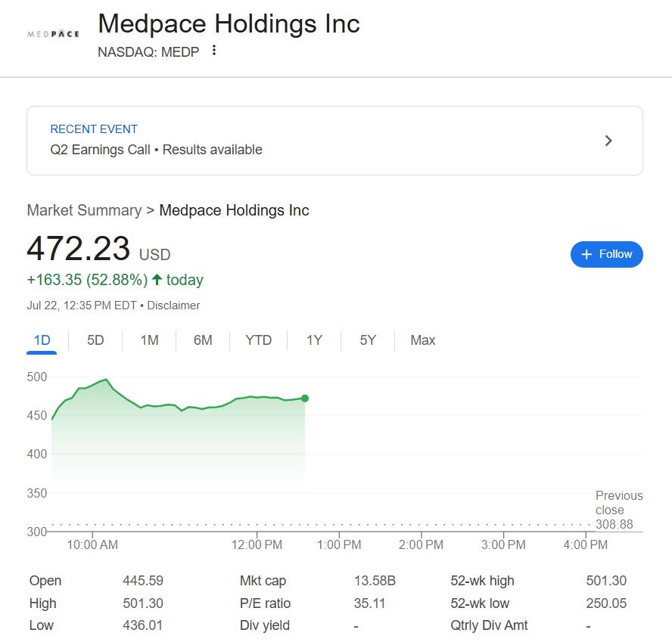The width and height of the screenshot is (672, 642).
Task: Switch to the 5D chart range
Action: (x=95, y=340)
